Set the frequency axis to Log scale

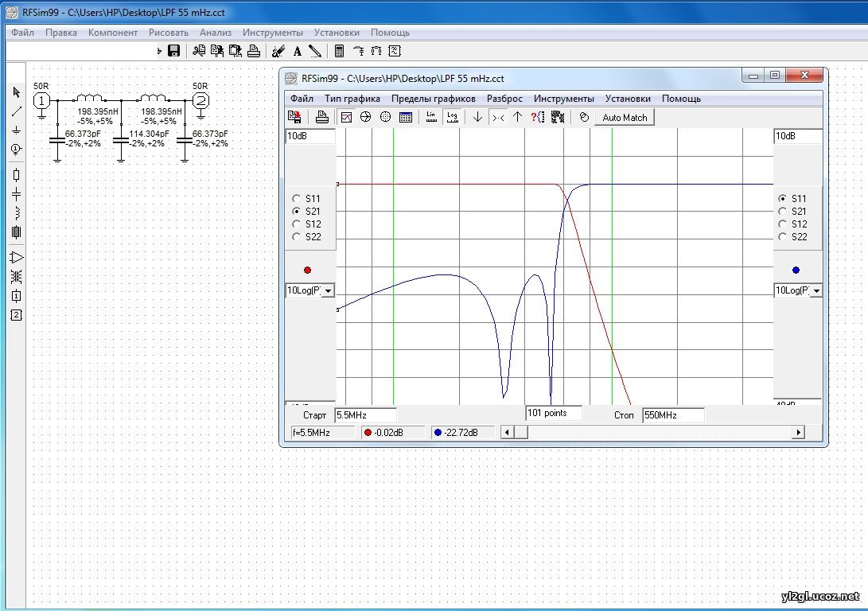click(453, 118)
